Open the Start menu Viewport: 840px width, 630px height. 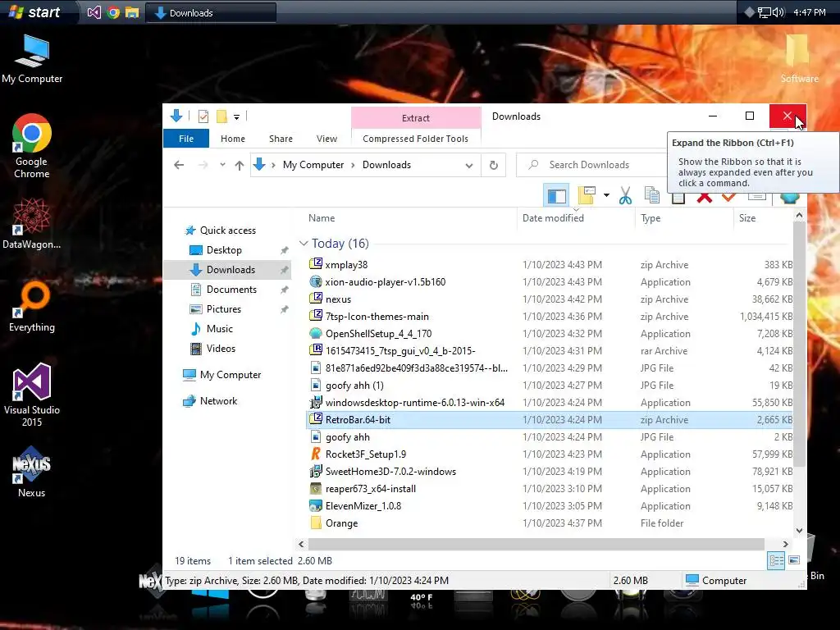tap(34, 11)
